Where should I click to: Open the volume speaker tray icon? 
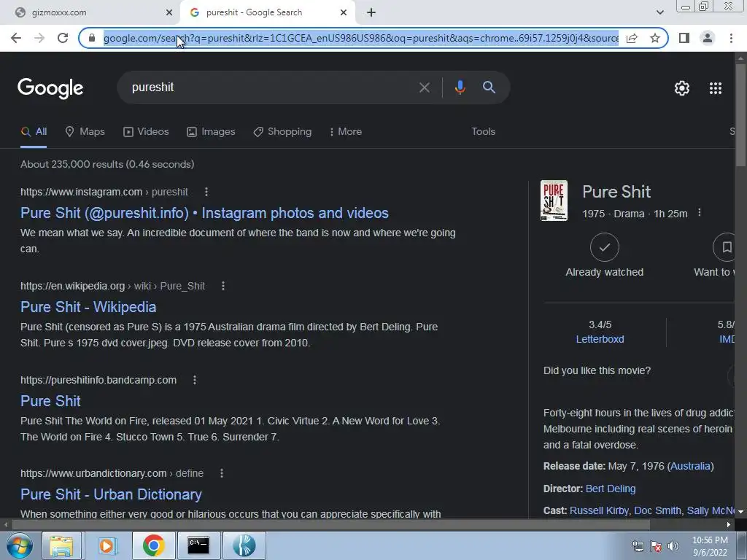673,546
